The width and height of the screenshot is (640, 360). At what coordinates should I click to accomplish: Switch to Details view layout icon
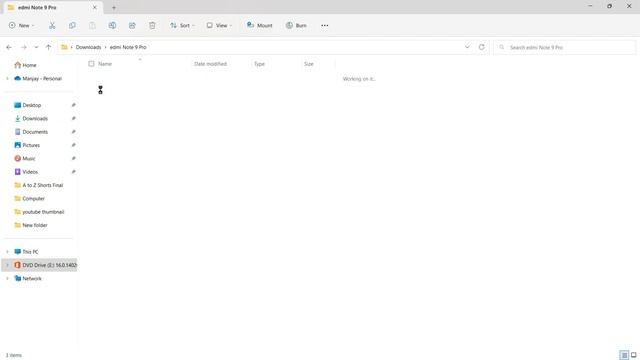tap(624, 355)
